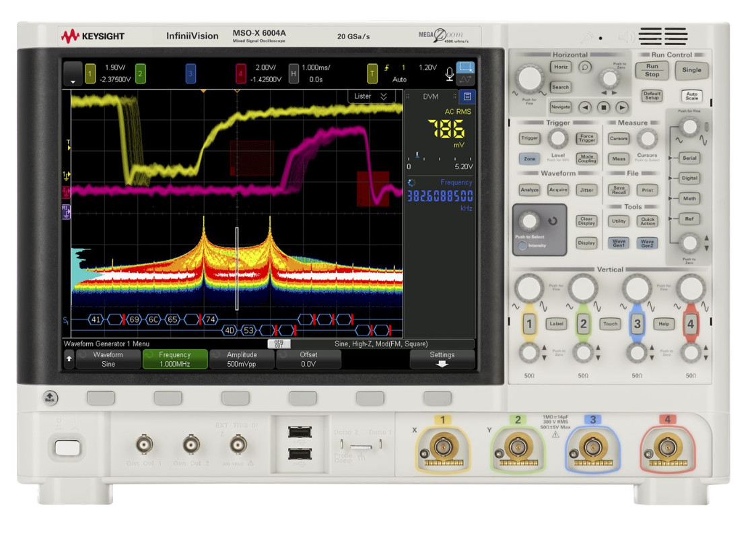Click the round Intensity key

tap(522, 245)
